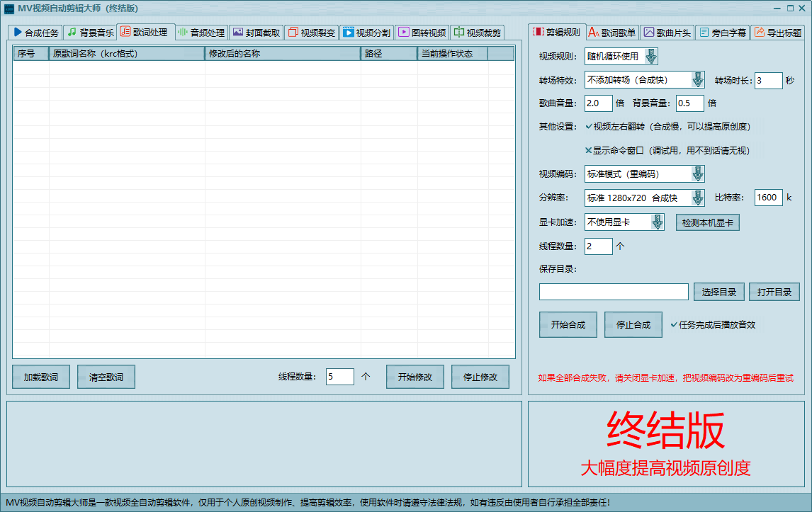The width and height of the screenshot is (812, 512).
Task: Click the 保存目录 path field
Action: tap(614, 292)
